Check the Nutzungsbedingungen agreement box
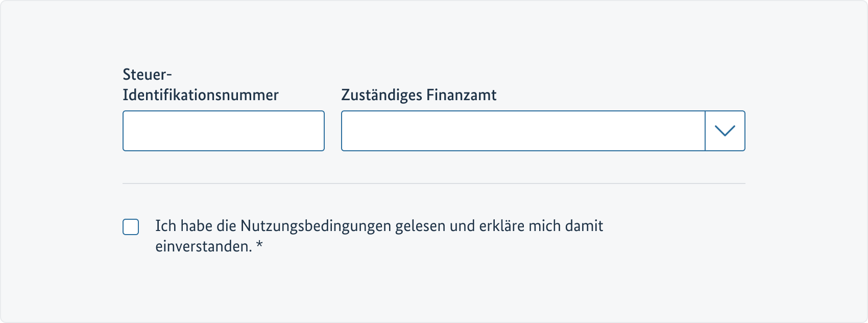Image resolution: width=868 pixels, height=323 pixels. pyautogui.click(x=131, y=226)
